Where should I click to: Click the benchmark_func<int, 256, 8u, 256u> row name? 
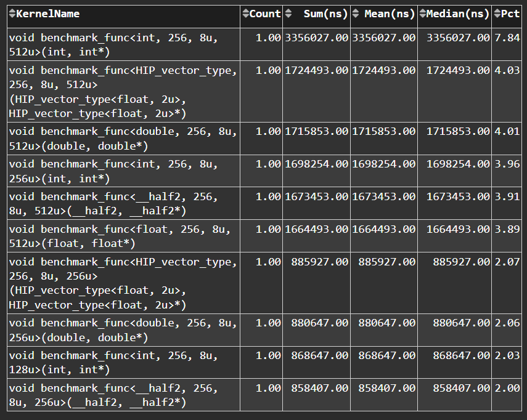click(113, 171)
